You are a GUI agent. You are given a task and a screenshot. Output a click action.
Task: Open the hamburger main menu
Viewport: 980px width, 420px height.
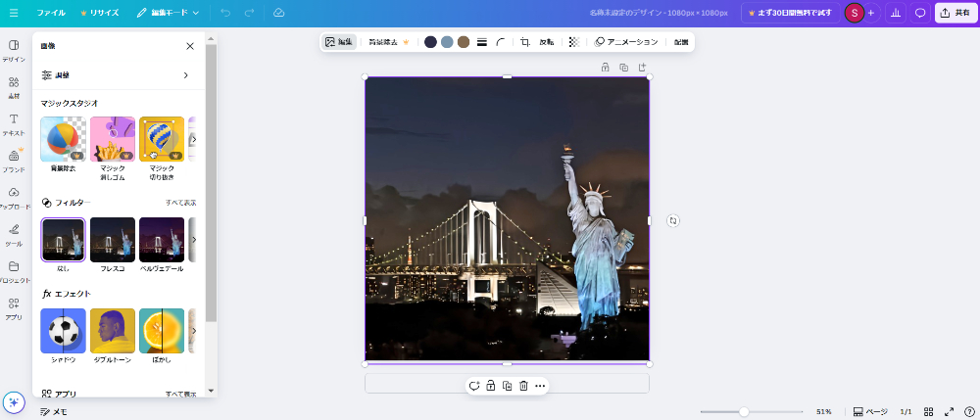[14, 13]
